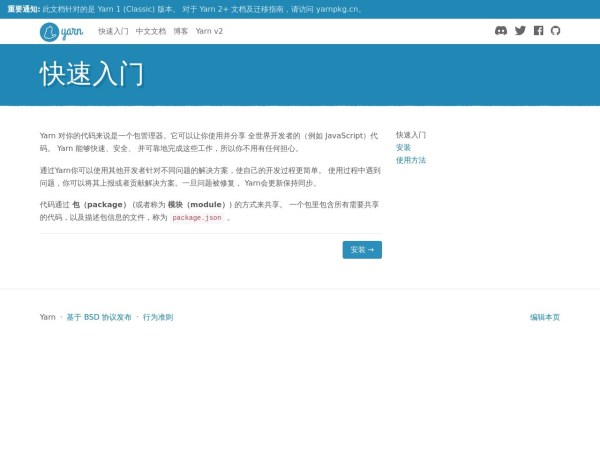600x450 pixels.
Task: Open the Discord icon link
Action: 501,31
